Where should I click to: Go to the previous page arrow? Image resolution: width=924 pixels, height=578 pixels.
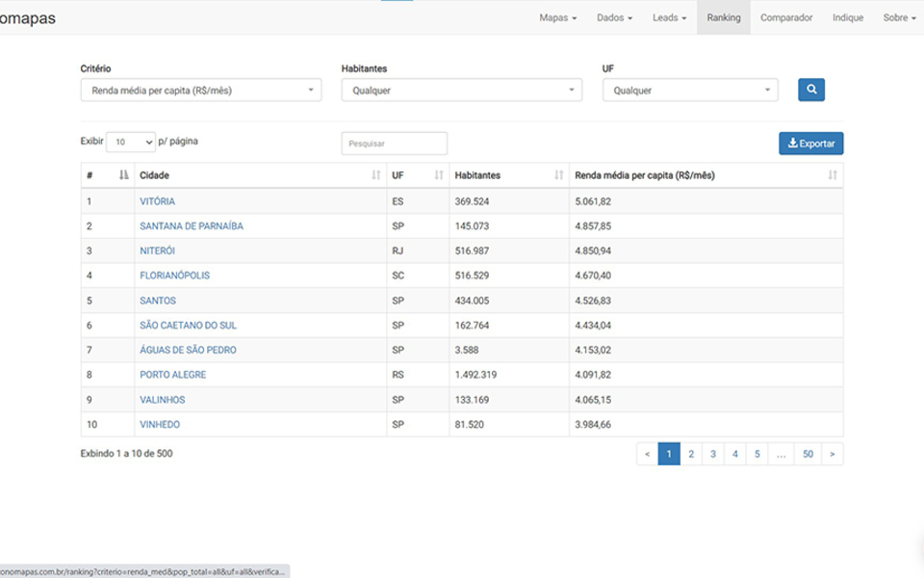pyautogui.click(x=647, y=454)
